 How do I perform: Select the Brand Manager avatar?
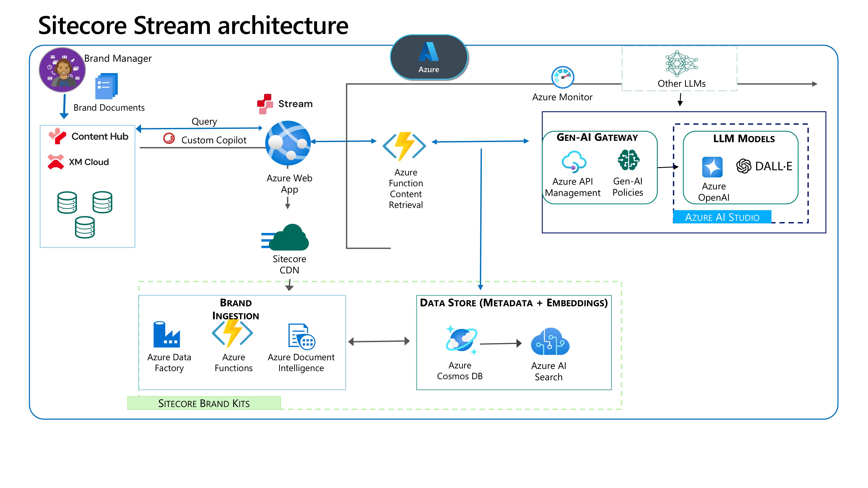tap(62, 70)
